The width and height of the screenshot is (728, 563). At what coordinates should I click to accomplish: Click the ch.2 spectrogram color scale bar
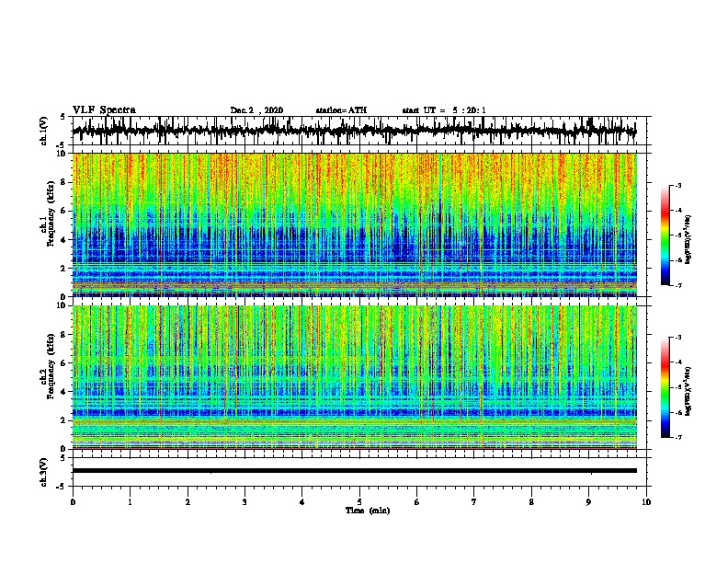(665, 387)
